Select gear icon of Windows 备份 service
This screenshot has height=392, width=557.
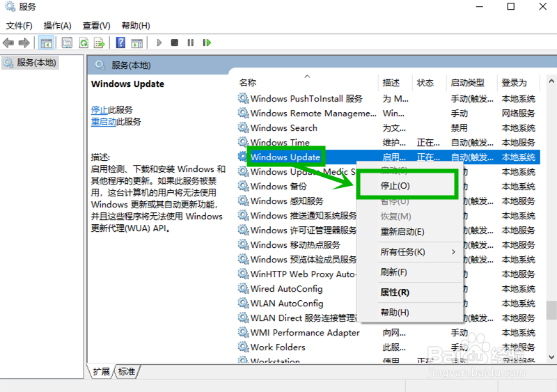tap(243, 186)
